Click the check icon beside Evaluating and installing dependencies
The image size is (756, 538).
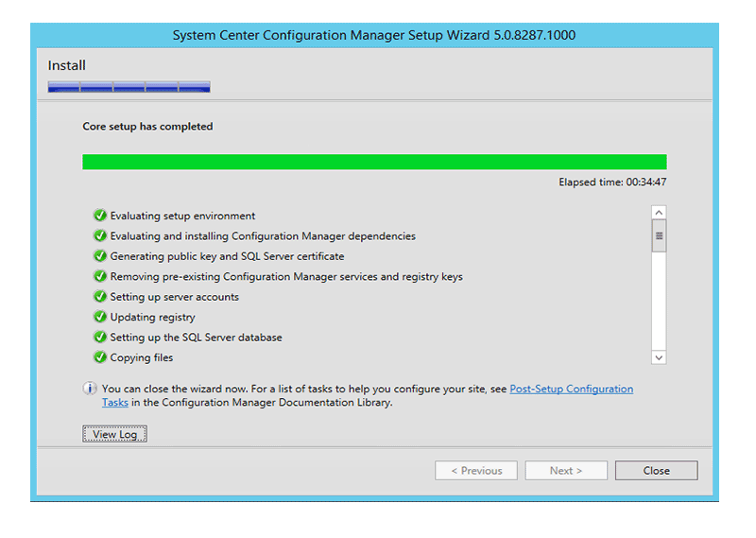100,235
